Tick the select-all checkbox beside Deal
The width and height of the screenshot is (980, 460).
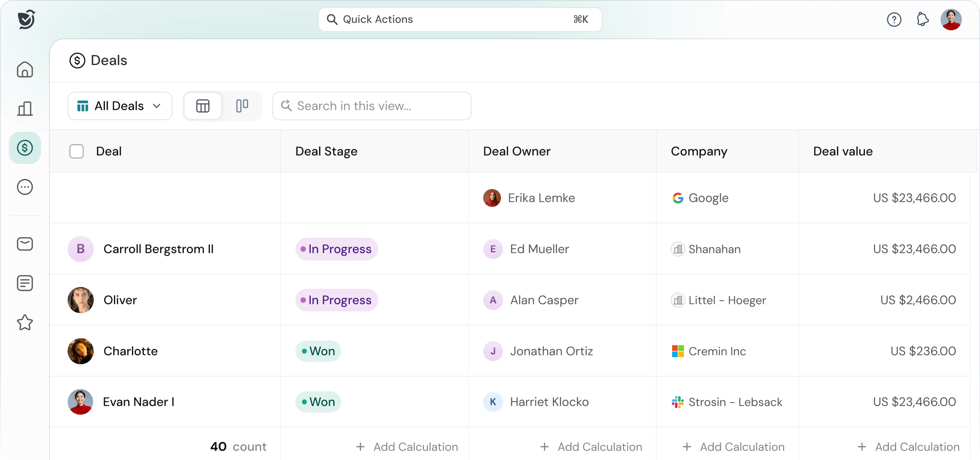pos(76,151)
